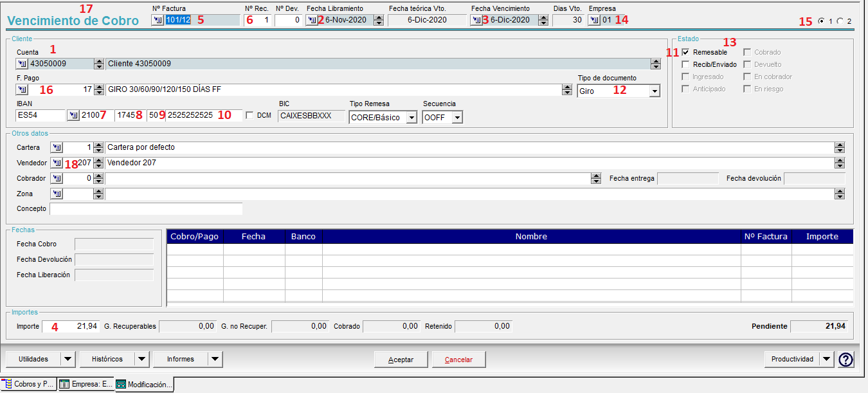Click spinner at end of Cobrador name field
The height and width of the screenshot is (393, 868).
point(596,178)
